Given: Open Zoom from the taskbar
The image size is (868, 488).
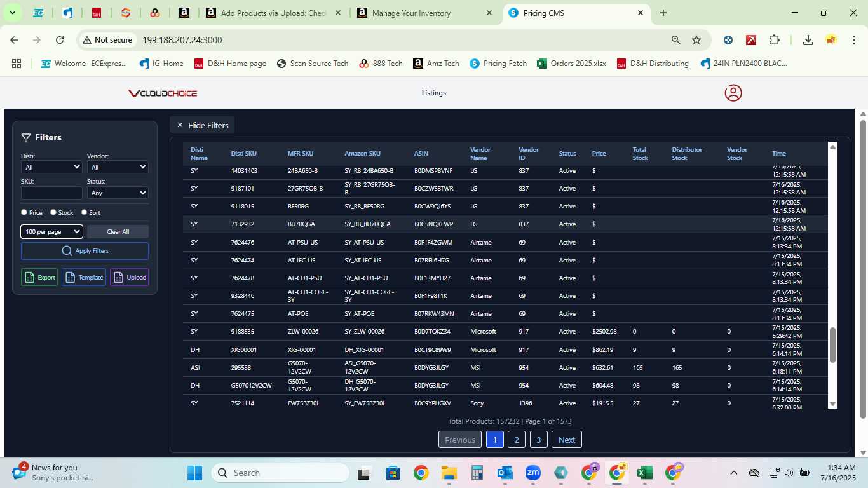Looking at the screenshot, I should coord(533,473).
